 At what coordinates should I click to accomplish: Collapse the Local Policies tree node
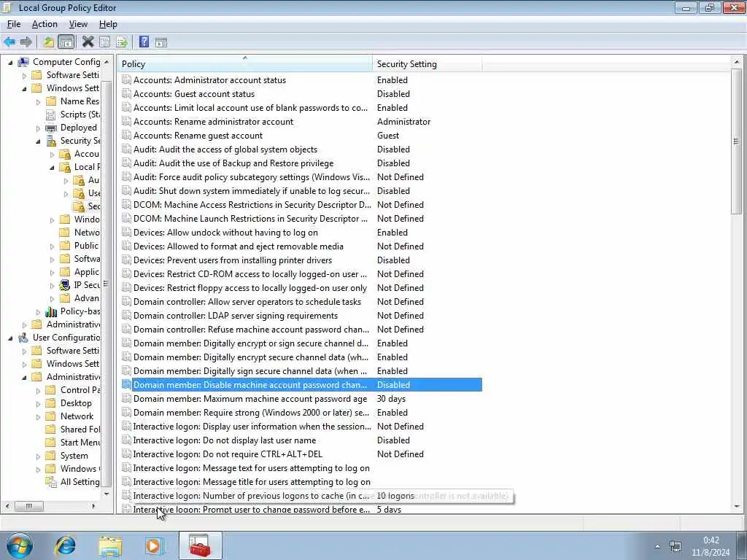click(x=52, y=167)
